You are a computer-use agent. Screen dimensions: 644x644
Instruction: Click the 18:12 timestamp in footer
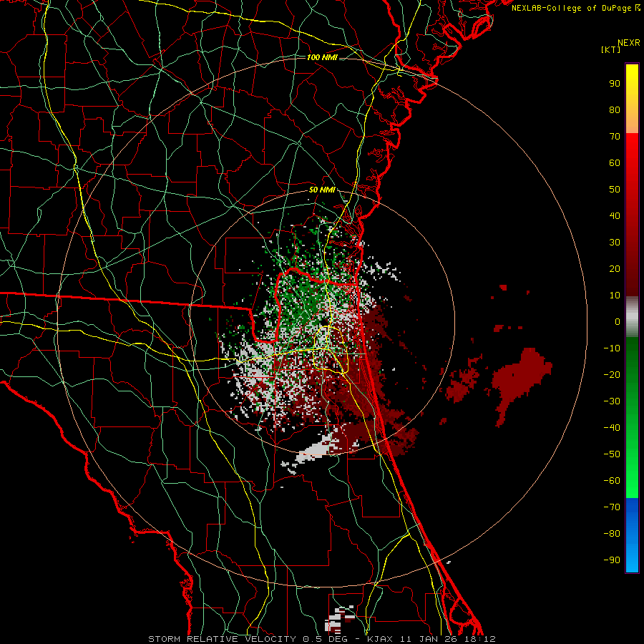[x=480, y=639]
